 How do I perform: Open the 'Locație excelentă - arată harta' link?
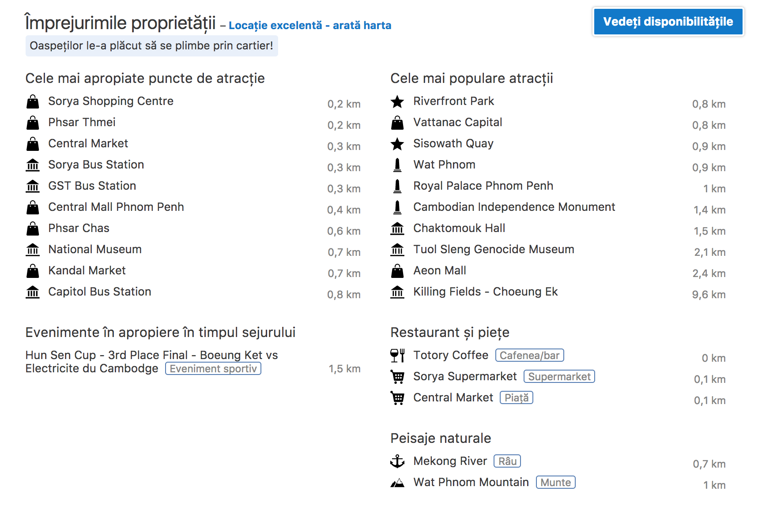click(x=309, y=26)
